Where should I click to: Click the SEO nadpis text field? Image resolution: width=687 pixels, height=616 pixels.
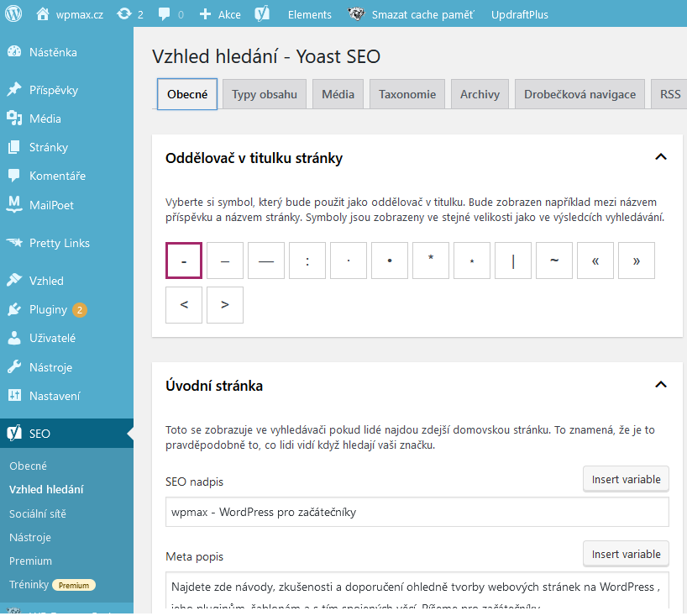point(417,512)
